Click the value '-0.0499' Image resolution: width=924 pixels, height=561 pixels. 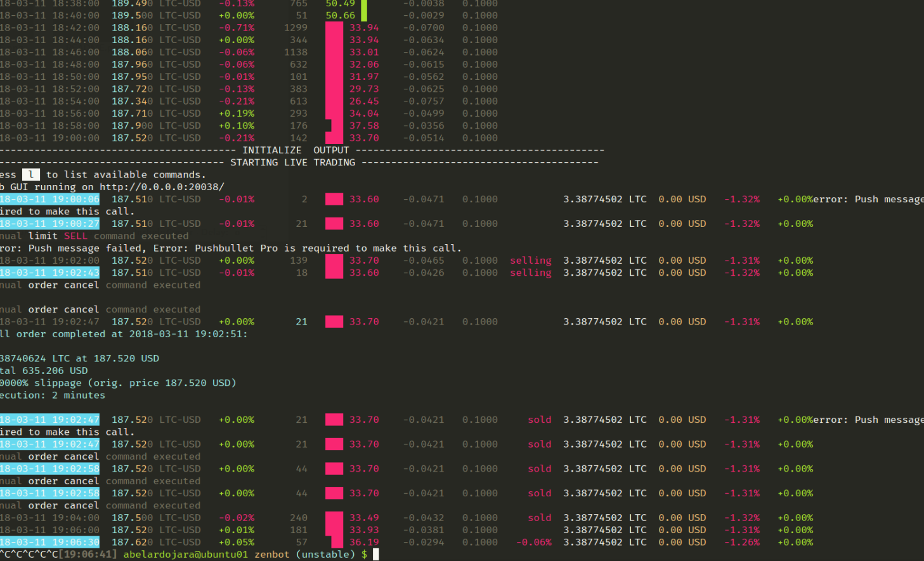tap(424, 113)
